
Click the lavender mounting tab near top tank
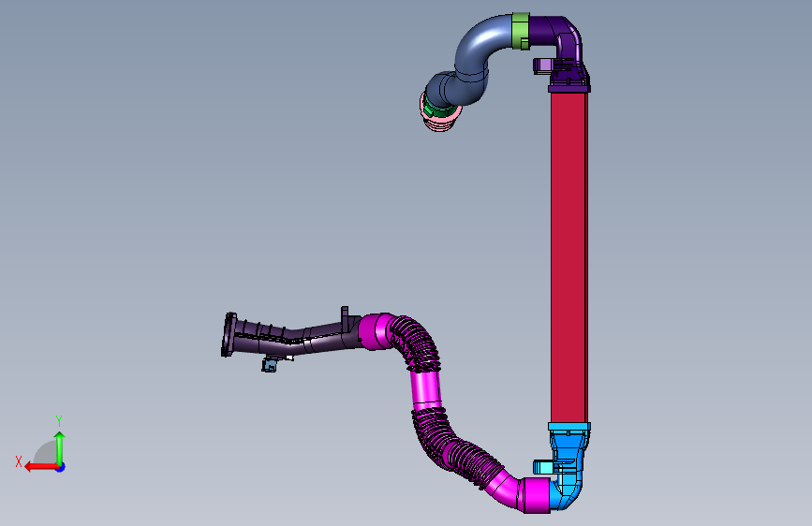click(x=542, y=66)
